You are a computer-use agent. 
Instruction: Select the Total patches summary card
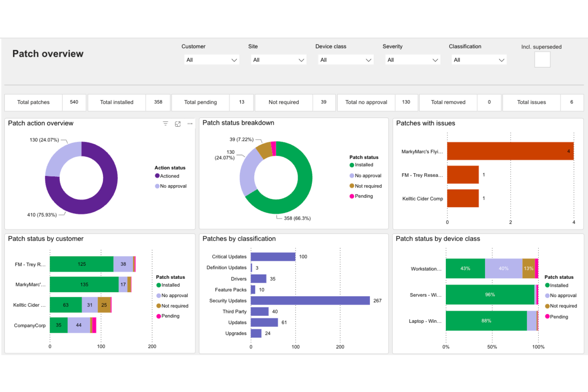click(x=45, y=102)
